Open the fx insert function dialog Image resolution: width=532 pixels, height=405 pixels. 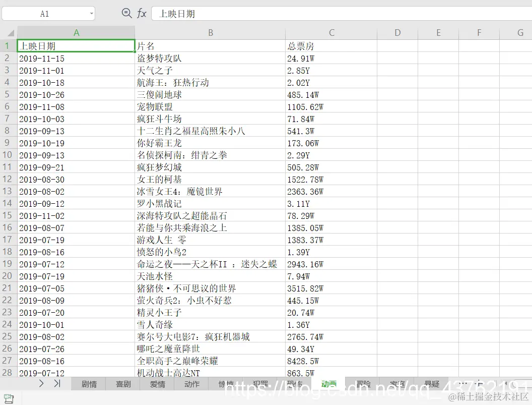[142, 14]
